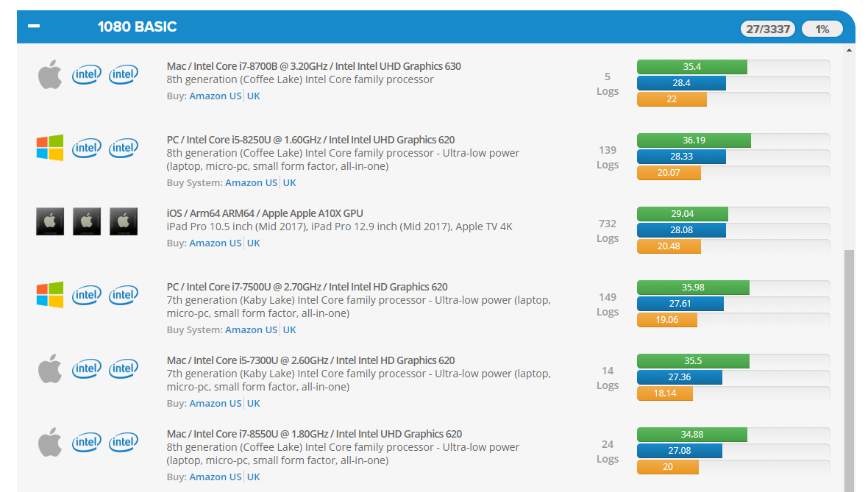Viewport: 868px width, 492px height.
Task: Open UK link for i7-7500U PC
Action: (x=290, y=330)
